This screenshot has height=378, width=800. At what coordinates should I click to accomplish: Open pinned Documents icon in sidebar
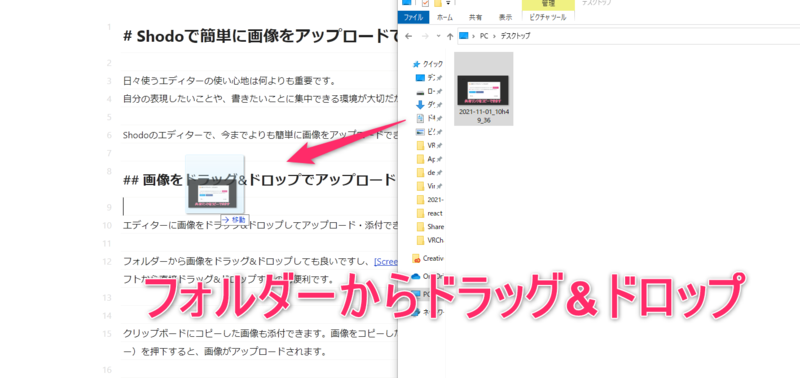point(420,118)
